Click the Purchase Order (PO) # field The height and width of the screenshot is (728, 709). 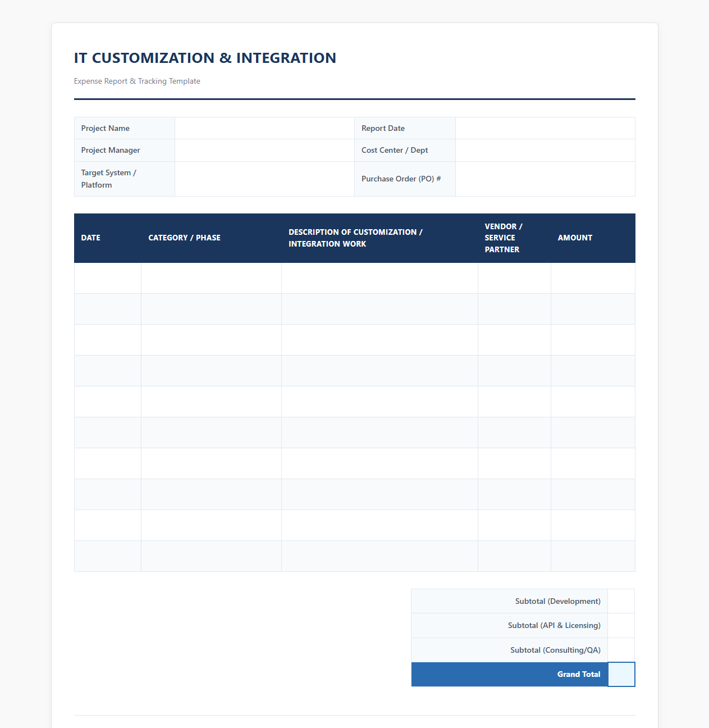coord(545,179)
